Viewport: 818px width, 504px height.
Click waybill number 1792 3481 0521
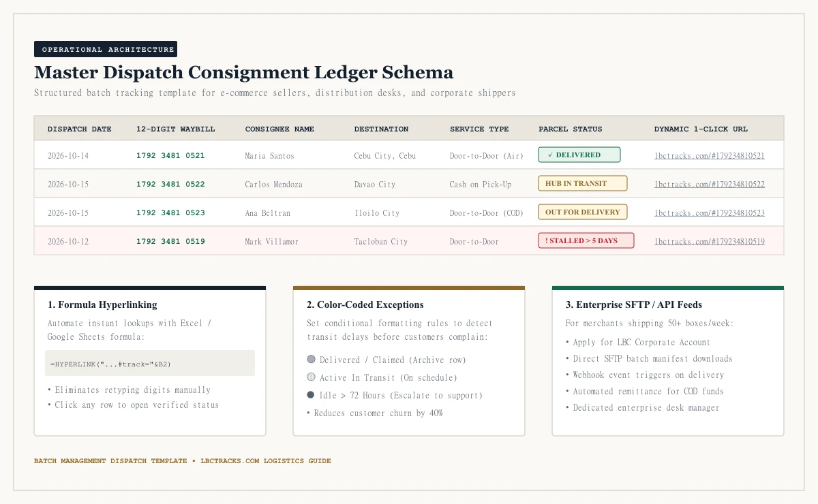pos(170,156)
